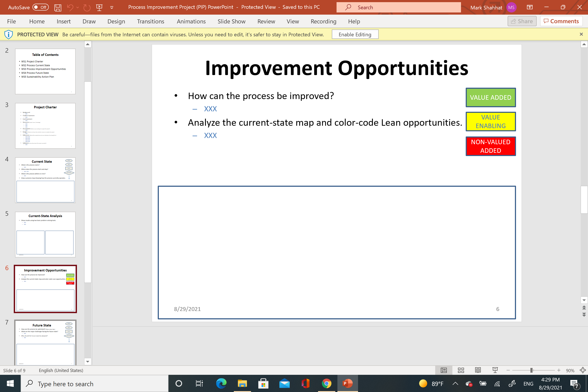This screenshot has width=588, height=392.
Task: Open the Comments pane
Action: pos(561,21)
